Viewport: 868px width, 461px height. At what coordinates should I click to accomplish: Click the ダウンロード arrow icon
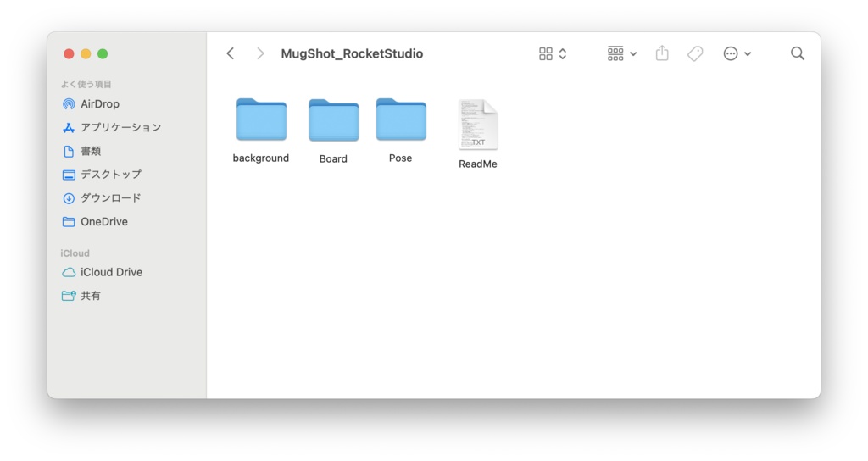coord(69,198)
